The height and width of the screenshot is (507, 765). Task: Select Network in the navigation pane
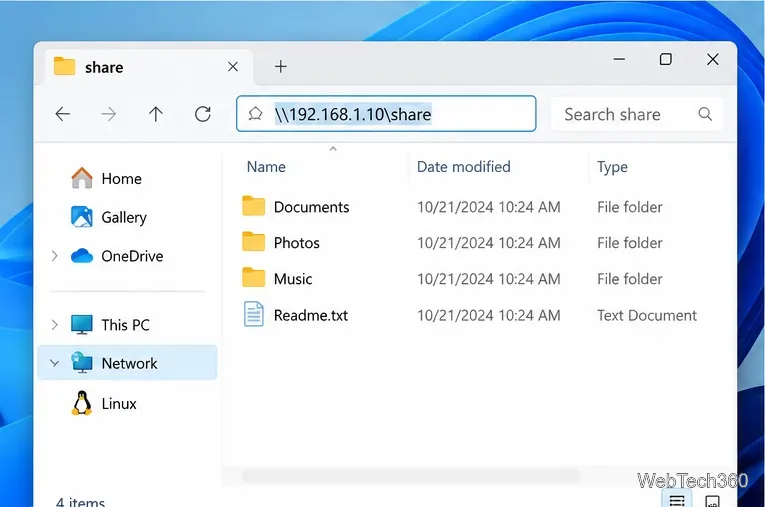click(x=129, y=364)
